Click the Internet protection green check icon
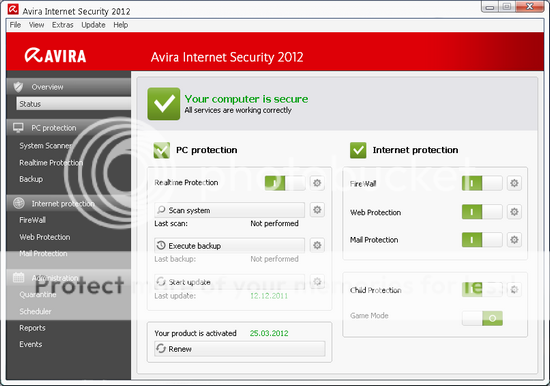The image size is (550, 386). (358, 150)
